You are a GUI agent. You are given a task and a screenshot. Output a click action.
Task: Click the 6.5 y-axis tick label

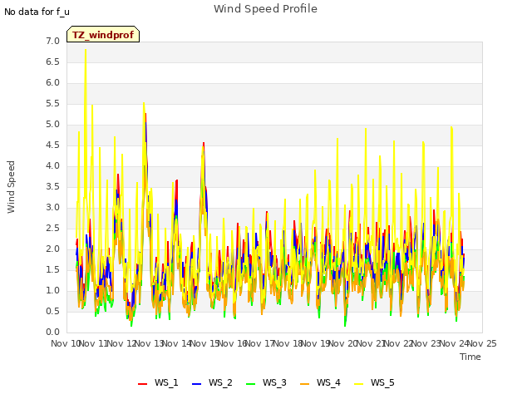click(52, 62)
